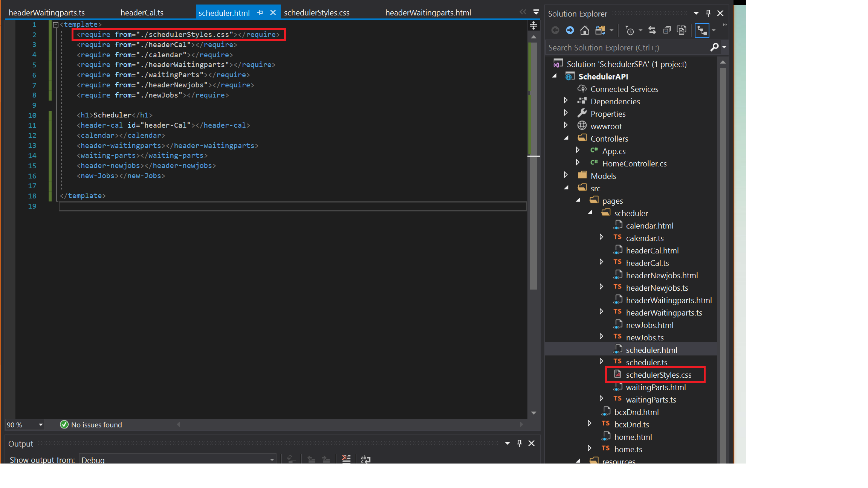868x488 pixels.
Task: Collapse the Controllers folder
Action: coord(566,138)
